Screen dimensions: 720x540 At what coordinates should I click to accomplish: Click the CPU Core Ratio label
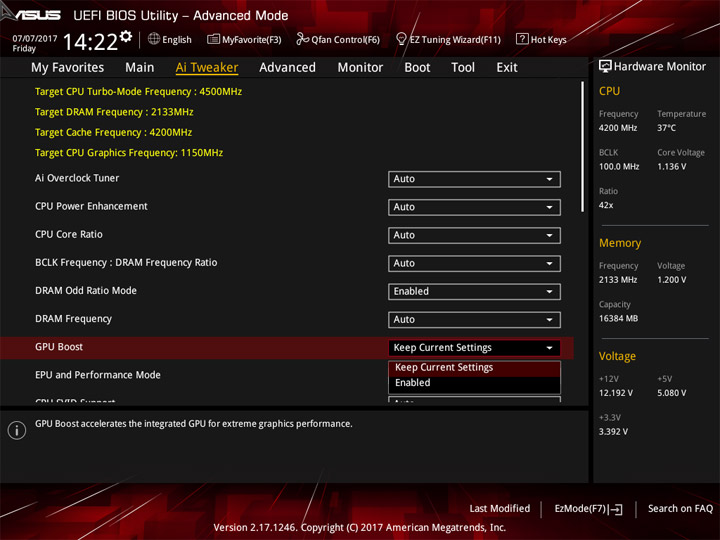[69, 234]
